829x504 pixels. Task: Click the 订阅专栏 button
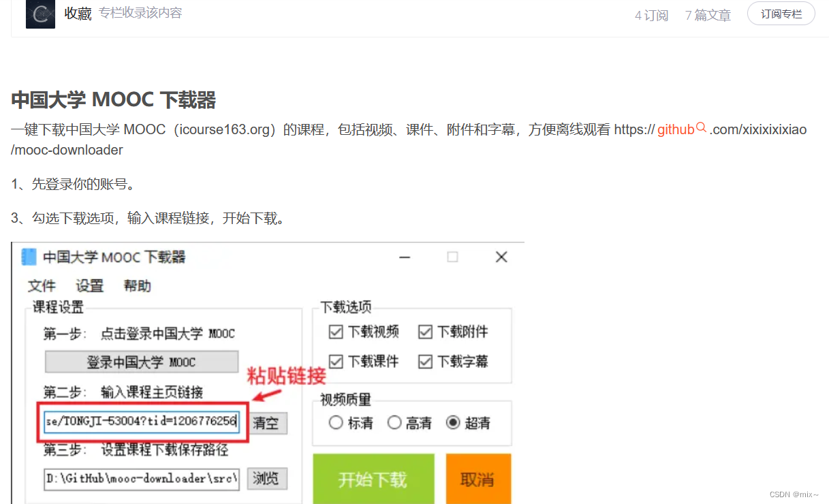781,14
